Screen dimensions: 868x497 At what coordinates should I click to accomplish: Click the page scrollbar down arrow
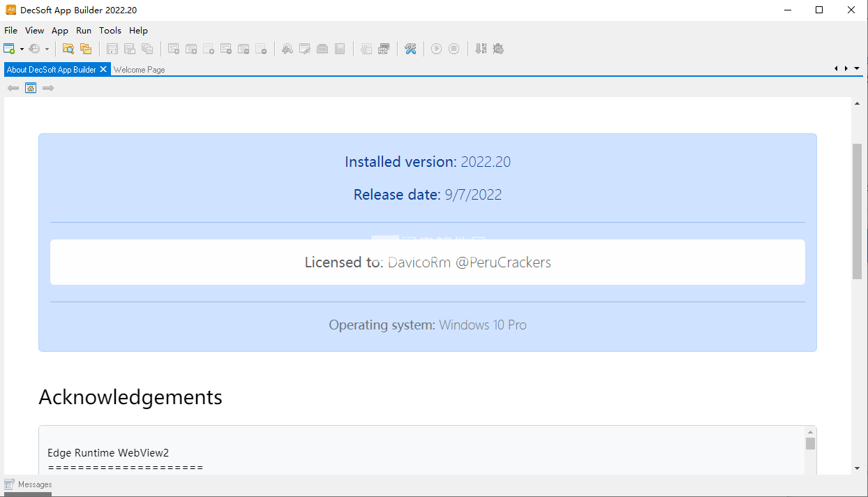pos(858,468)
